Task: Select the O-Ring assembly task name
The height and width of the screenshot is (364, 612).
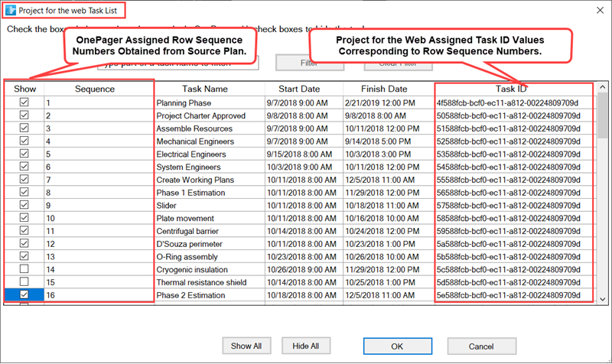Action: coord(187,257)
